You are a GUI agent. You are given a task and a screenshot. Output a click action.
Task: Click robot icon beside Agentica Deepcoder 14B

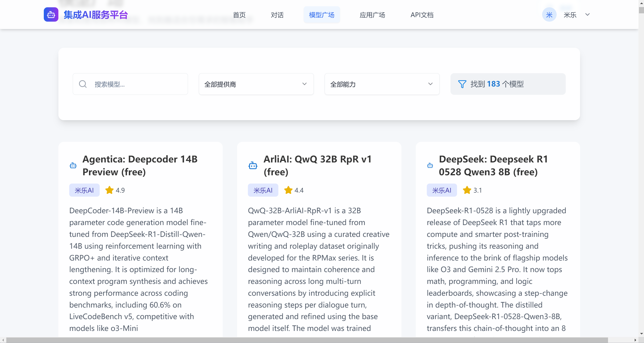(x=73, y=165)
